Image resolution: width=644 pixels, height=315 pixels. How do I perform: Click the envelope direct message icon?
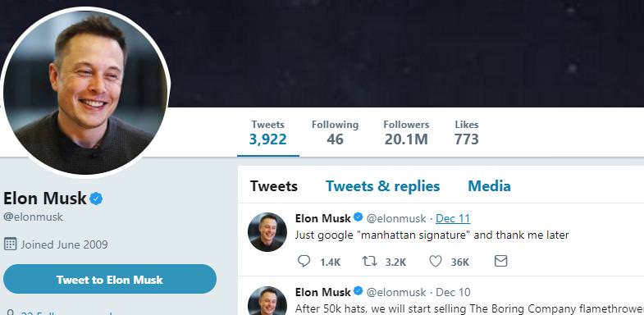pos(500,261)
